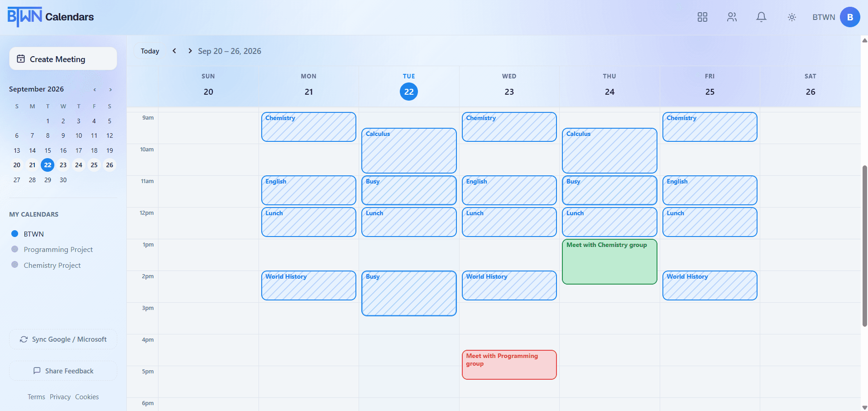Open the apps grid icon
The width and height of the screenshot is (868, 411).
point(702,17)
